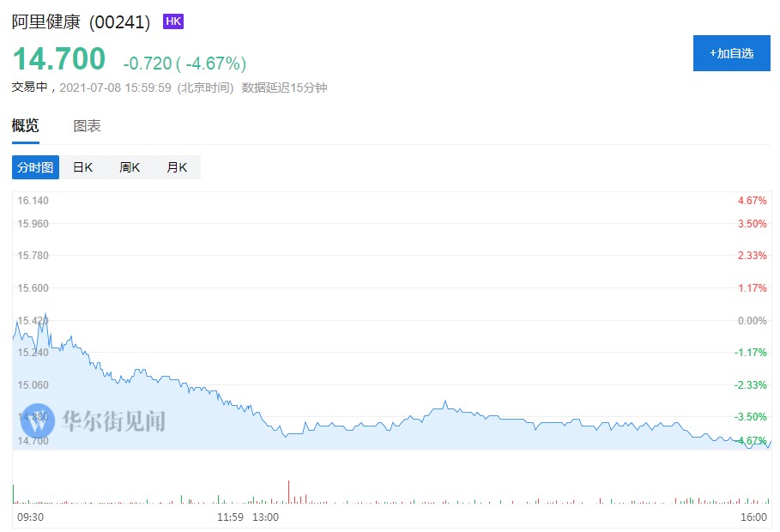Display the 月K monthly chart

click(x=177, y=167)
